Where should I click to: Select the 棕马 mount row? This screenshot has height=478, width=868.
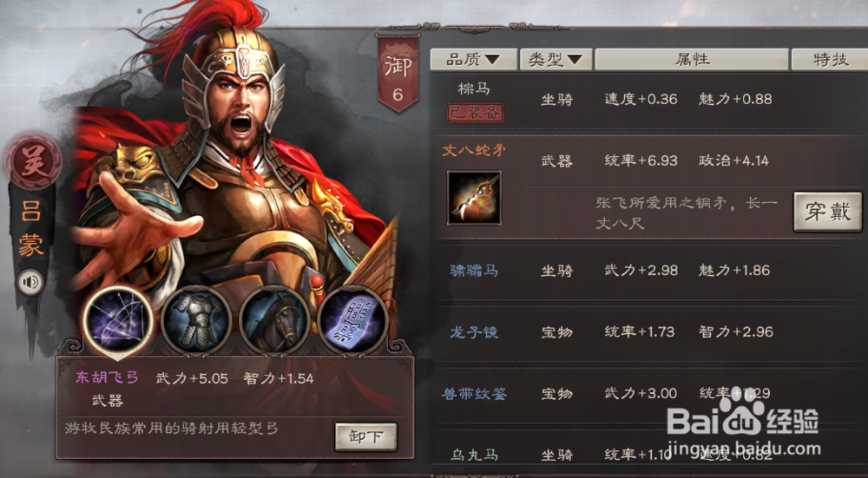pos(651,101)
